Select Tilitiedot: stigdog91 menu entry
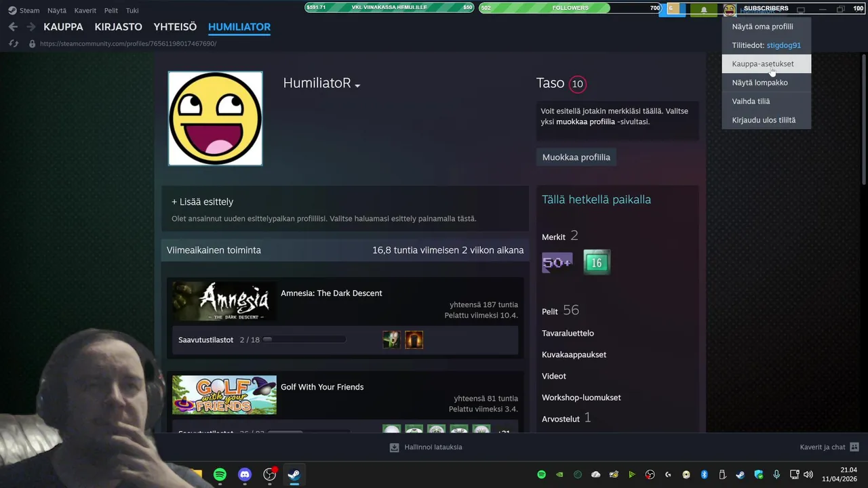Screen dimensions: 868x488 tap(766, 45)
